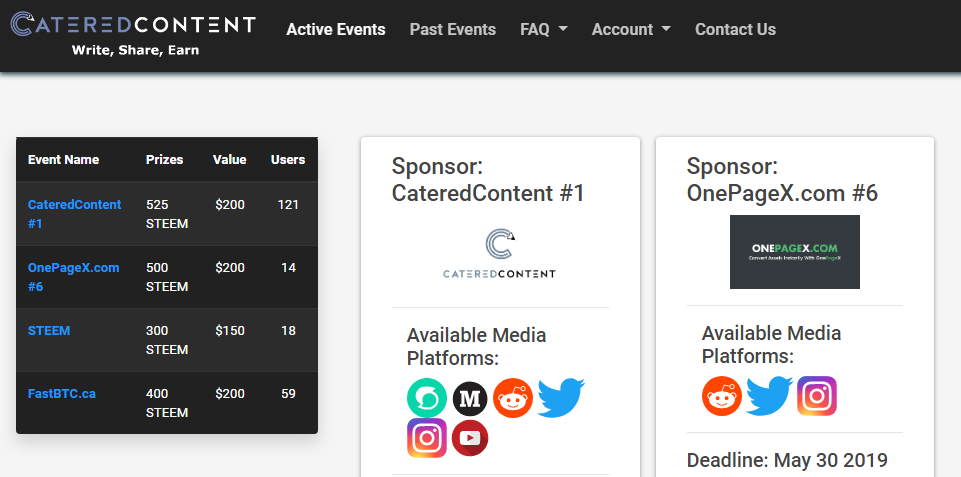Click the Twitter bird in CateredContent #1 card

pos(561,397)
